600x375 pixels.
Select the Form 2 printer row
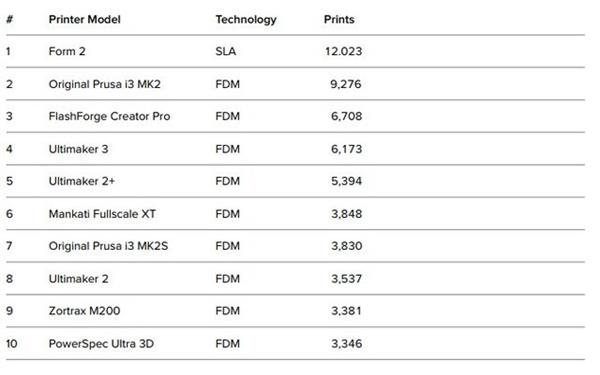pos(295,51)
